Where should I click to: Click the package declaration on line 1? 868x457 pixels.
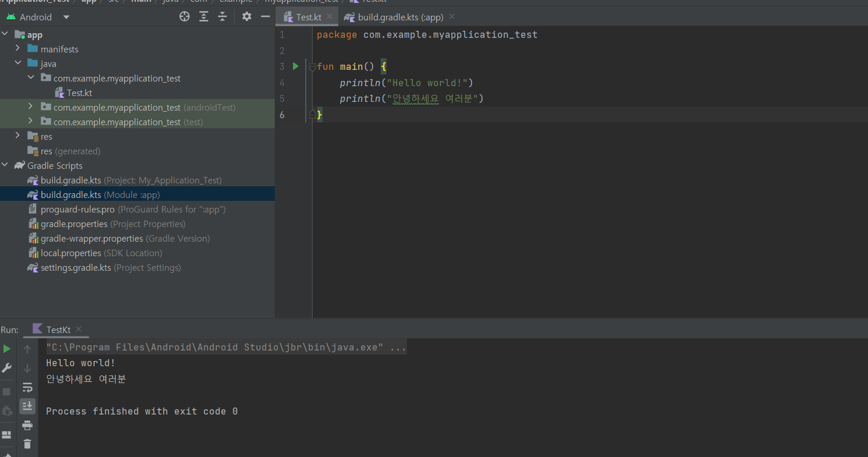[427, 35]
